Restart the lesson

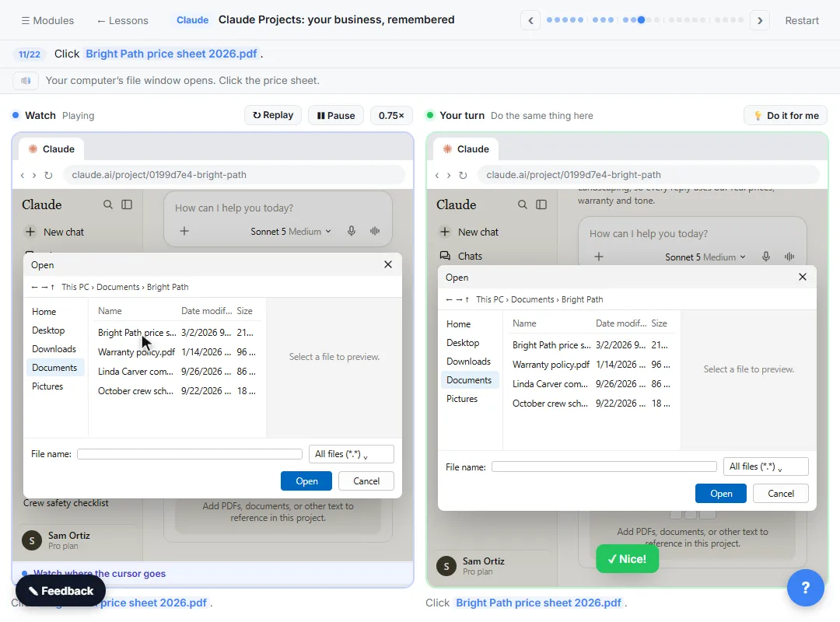tap(801, 20)
